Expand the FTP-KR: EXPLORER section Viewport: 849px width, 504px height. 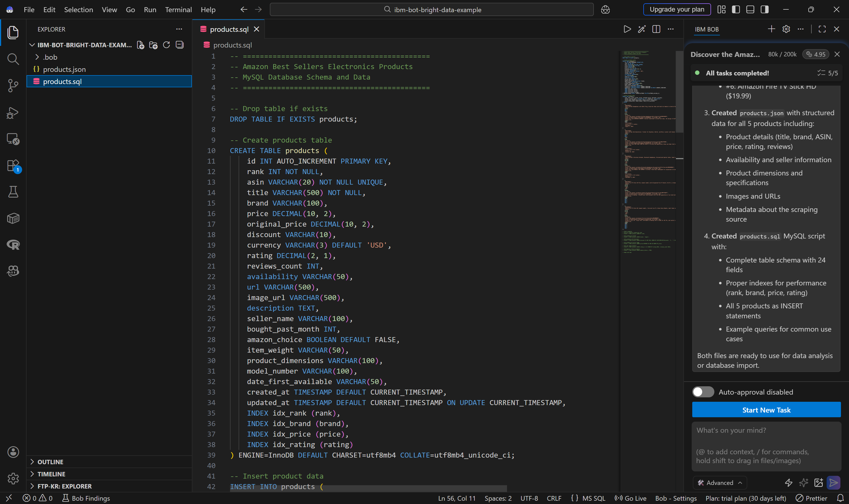[109, 486]
